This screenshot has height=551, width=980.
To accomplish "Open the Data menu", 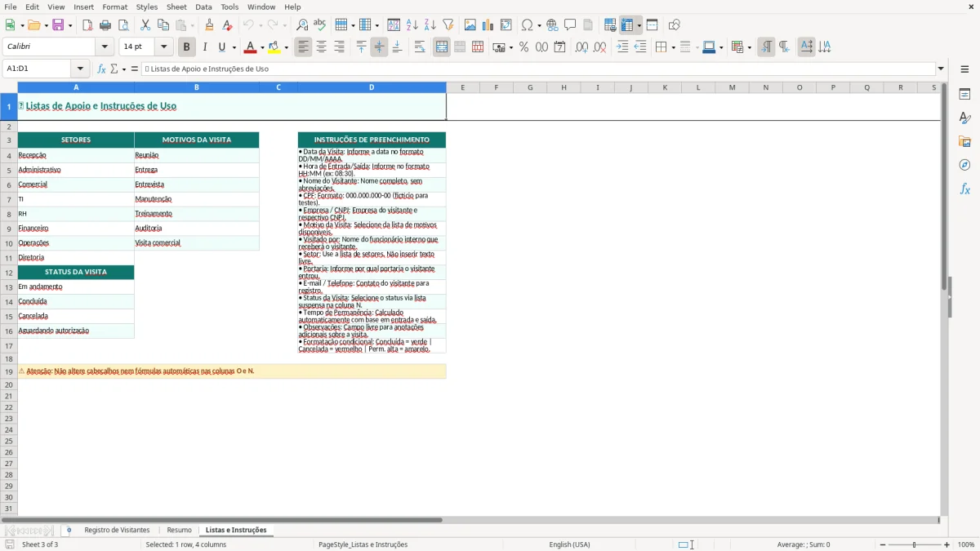I will click(203, 7).
